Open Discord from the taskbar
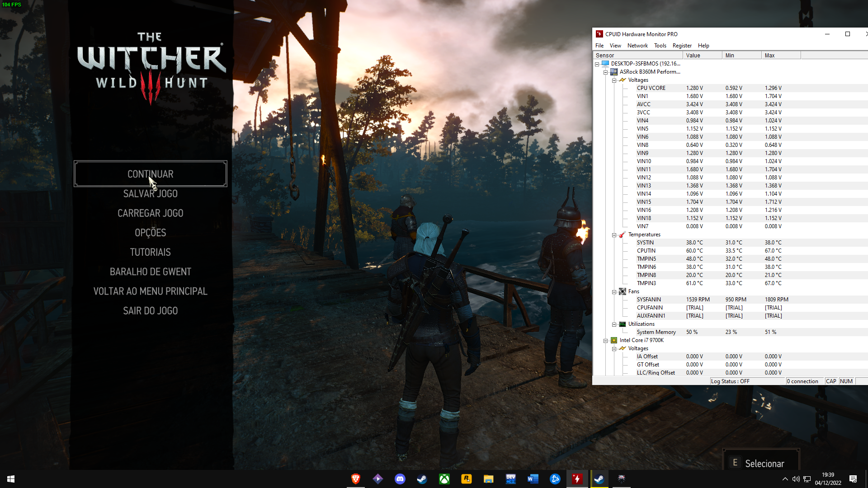 click(400, 479)
